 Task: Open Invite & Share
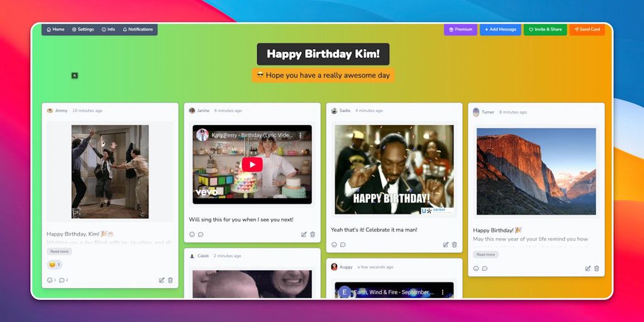545,30
